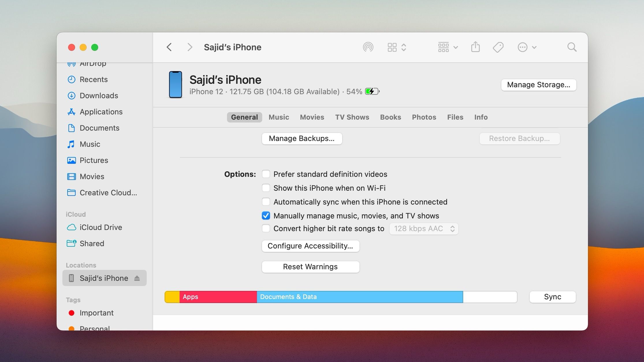644x362 pixels.
Task: Enable Prefer standard definition videos
Action: tap(266, 174)
